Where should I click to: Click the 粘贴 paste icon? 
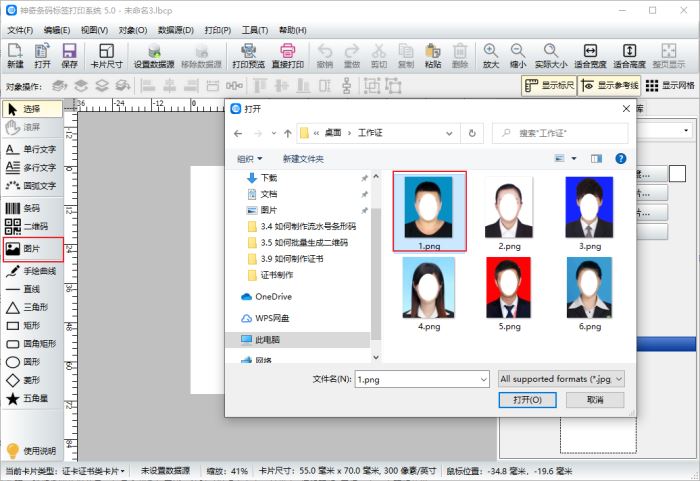[x=433, y=55]
